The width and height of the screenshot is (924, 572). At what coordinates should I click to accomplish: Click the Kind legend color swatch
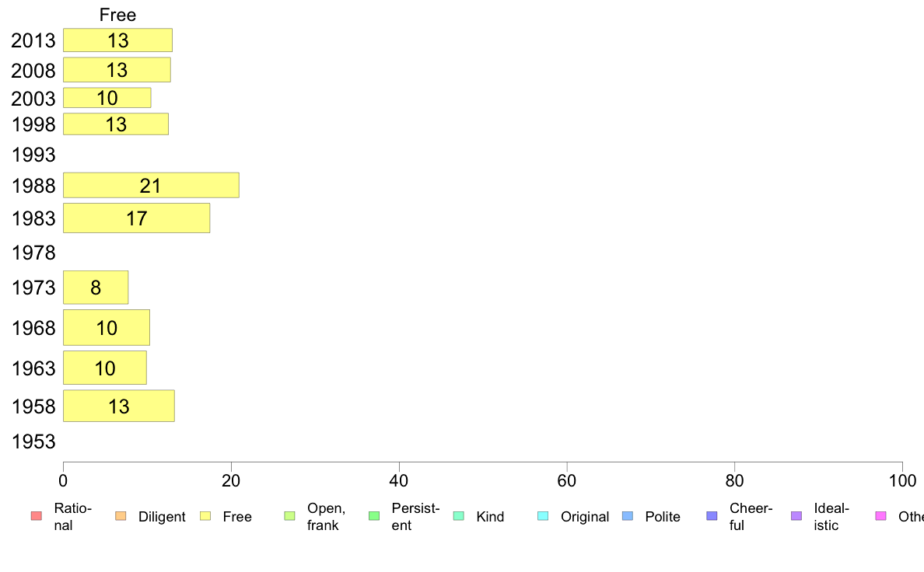point(458,516)
